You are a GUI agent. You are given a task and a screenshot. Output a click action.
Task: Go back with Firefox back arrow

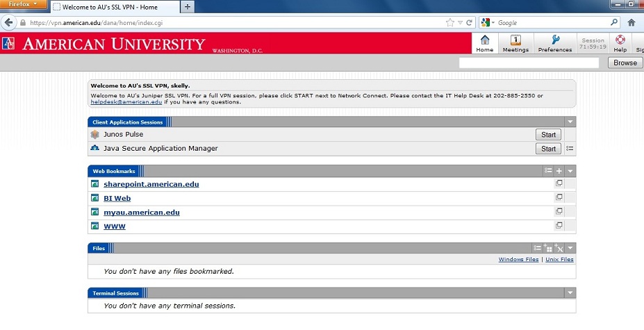(x=9, y=23)
